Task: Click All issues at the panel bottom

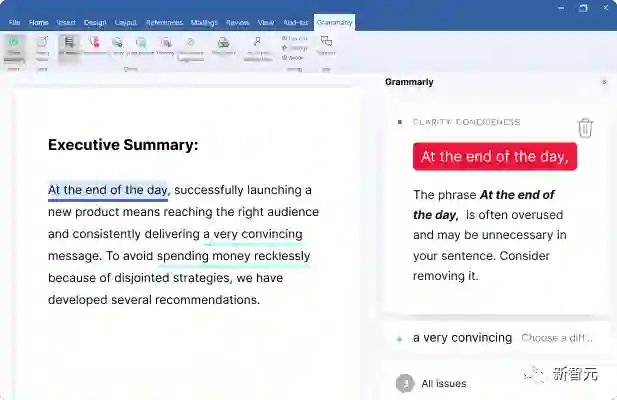Action: [444, 383]
